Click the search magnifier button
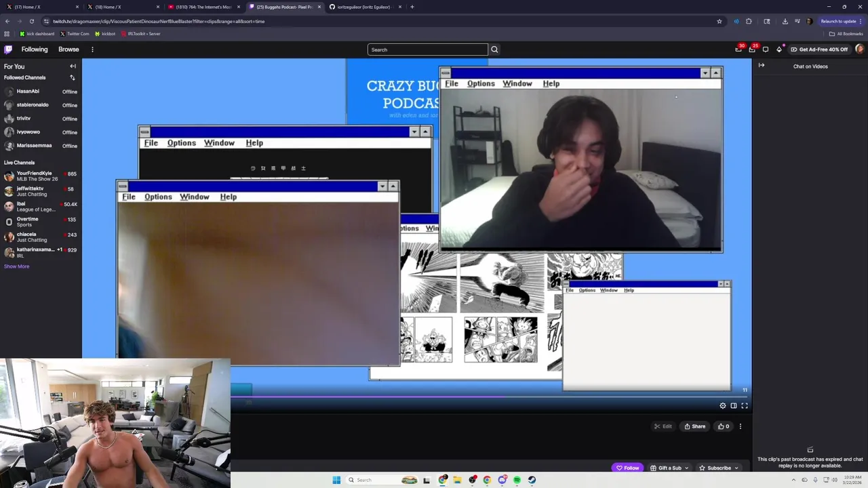 coord(494,49)
